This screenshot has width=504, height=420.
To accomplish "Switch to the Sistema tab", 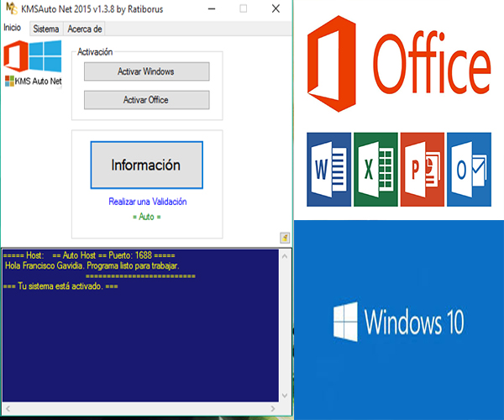I will point(46,29).
